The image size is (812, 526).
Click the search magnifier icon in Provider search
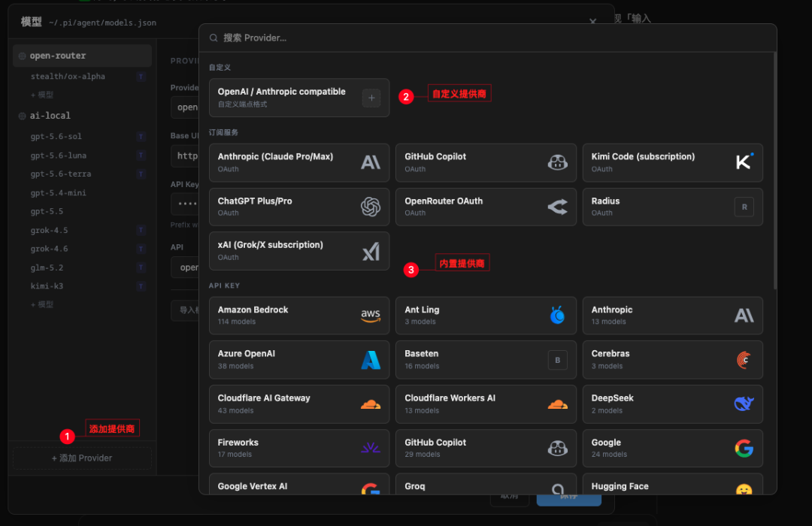coord(214,38)
